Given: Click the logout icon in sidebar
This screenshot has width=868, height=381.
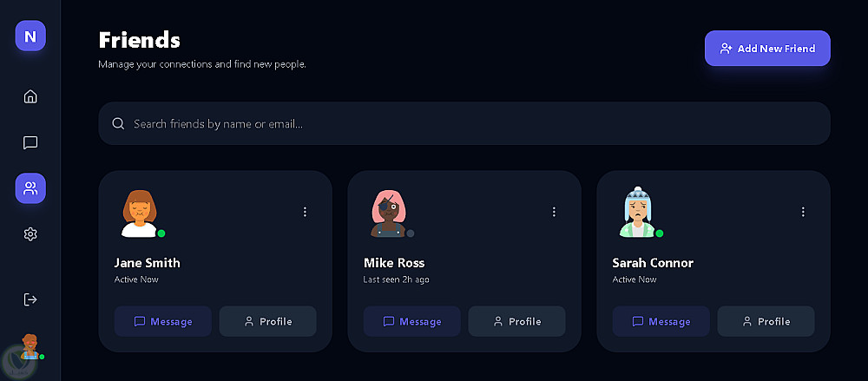Looking at the screenshot, I should pyautogui.click(x=30, y=299).
